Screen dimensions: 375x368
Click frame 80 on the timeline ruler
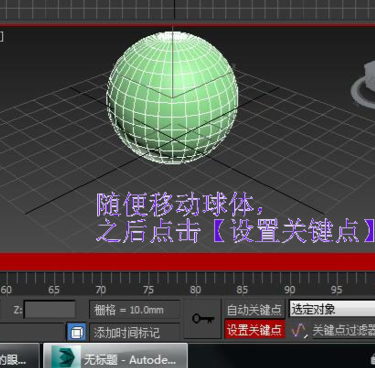coord(195,290)
